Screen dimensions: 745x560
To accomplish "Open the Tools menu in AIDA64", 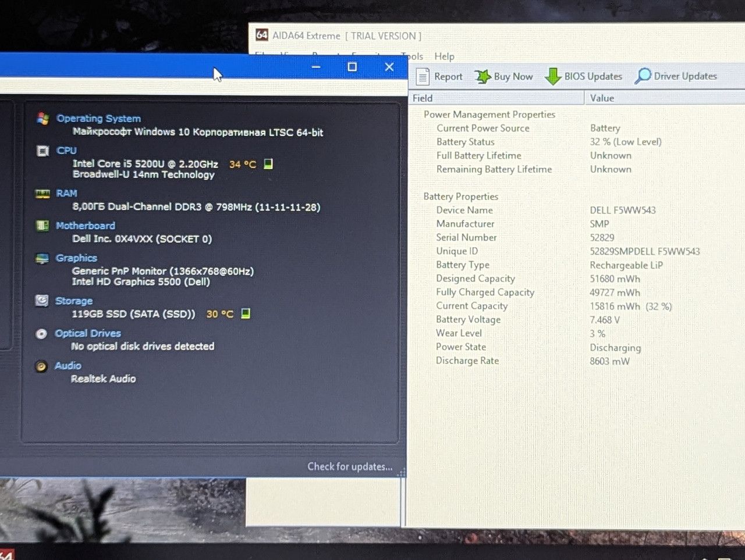I will tap(412, 56).
